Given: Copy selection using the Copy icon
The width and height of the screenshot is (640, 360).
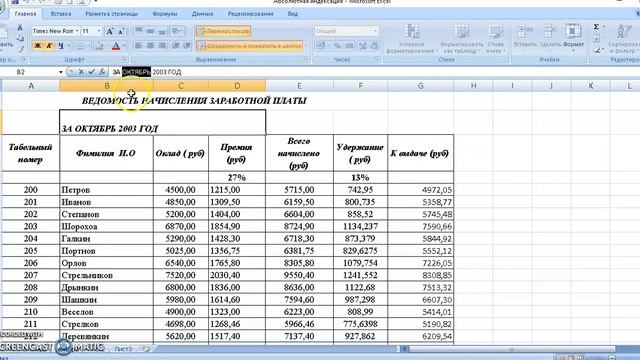Looking at the screenshot, I should tap(20, 38).
